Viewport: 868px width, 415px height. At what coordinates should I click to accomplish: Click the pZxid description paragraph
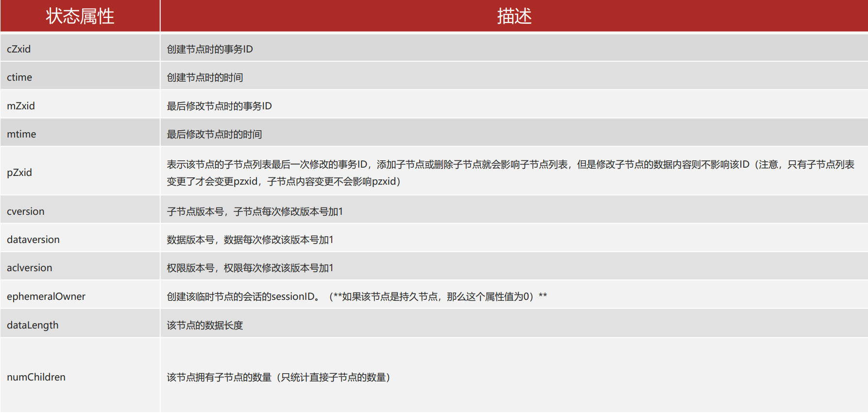[x=511, y=173]
